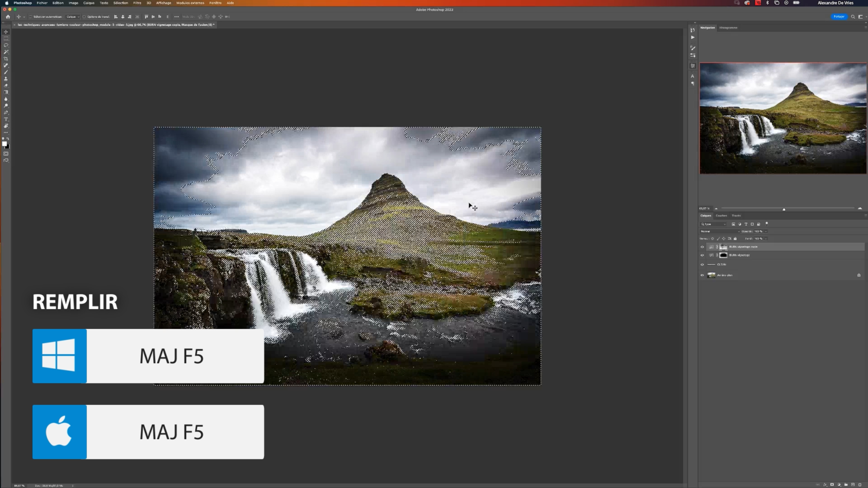
Task: Click the lock all layers icon
Action: [x=735, y=238]
